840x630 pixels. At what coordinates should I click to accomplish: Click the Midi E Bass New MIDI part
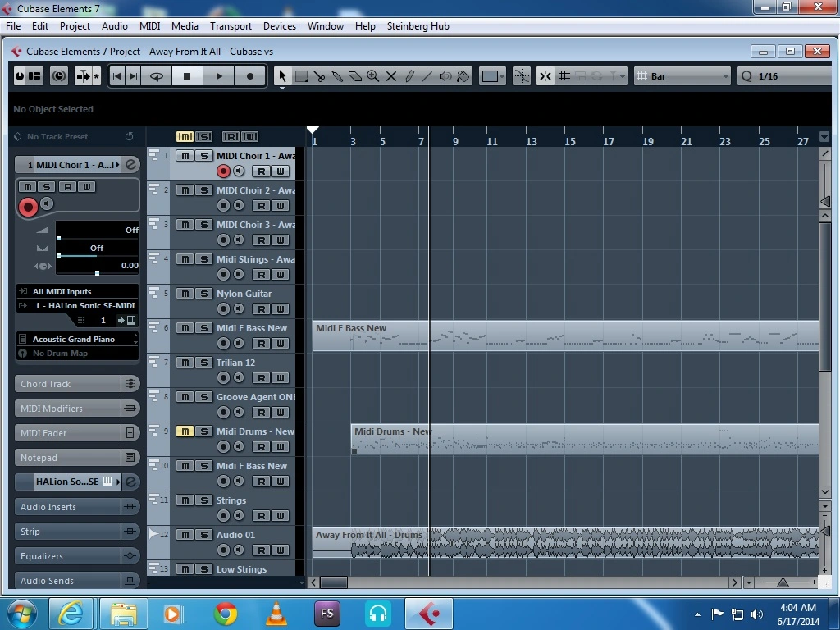565,336
